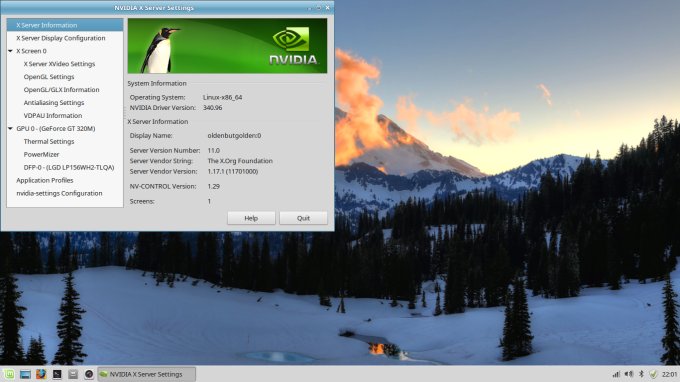680x382 pixels.
Task: Minimize the NVIDIA settings window
Action: pos(310,8)
